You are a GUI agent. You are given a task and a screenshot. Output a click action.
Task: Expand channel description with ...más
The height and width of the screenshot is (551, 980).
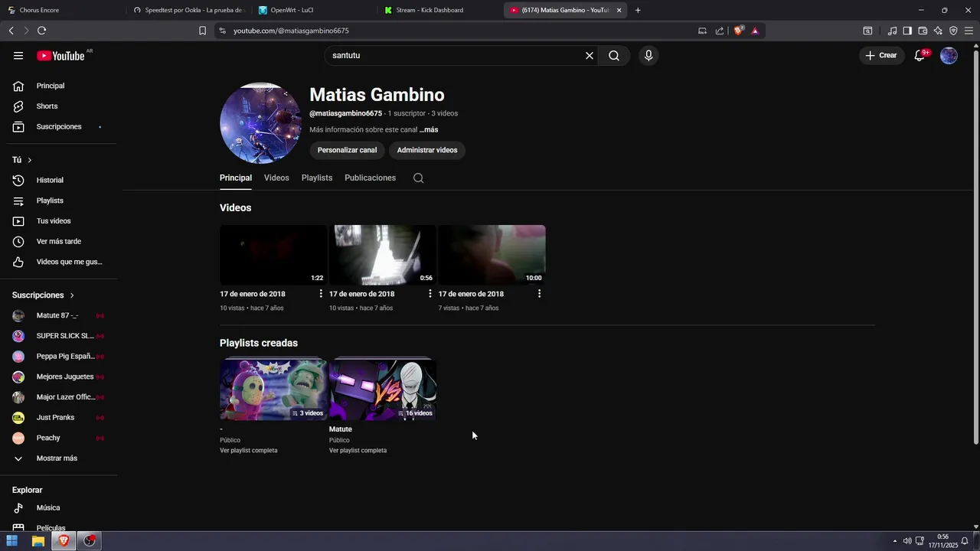coord(429,130)
